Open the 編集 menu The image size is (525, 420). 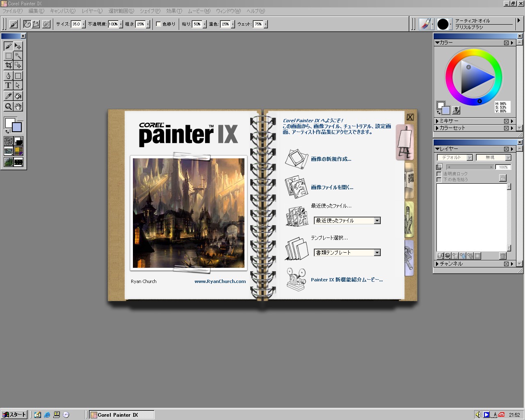tap(36, 11)
